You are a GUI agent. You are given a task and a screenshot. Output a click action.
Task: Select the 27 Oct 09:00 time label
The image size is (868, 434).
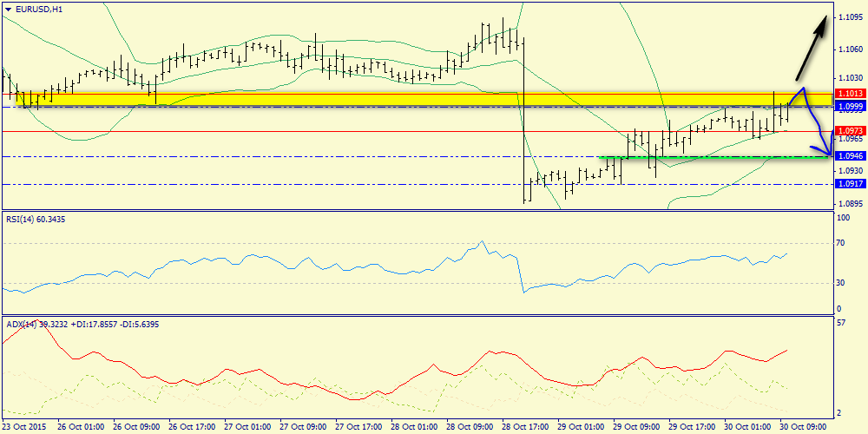click(303, 427)
